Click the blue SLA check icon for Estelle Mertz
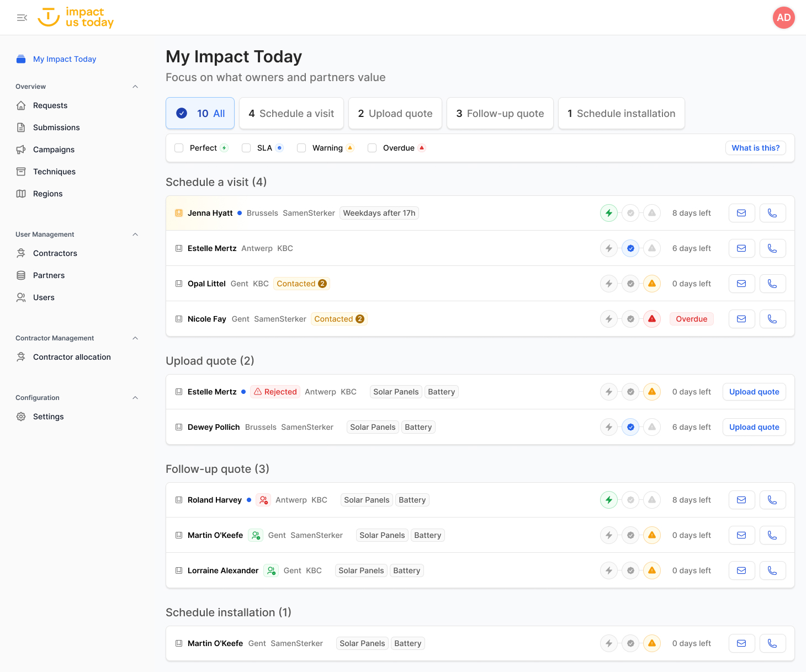 click(x=630, y=248)
